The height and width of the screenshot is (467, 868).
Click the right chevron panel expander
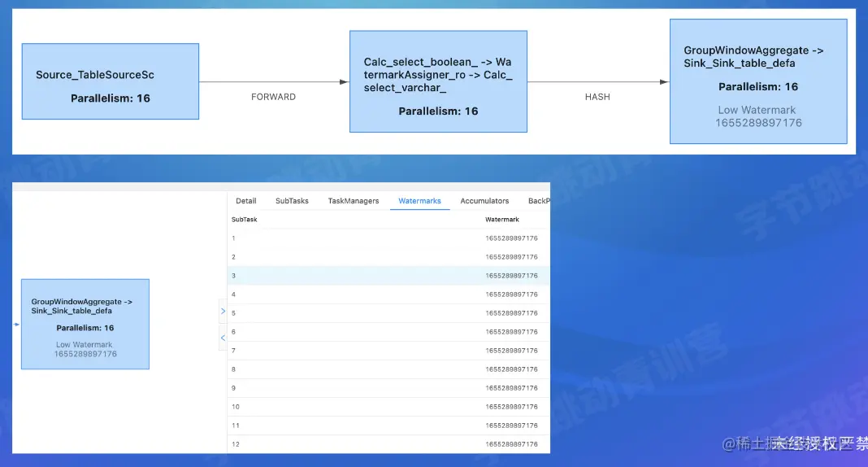223,312
